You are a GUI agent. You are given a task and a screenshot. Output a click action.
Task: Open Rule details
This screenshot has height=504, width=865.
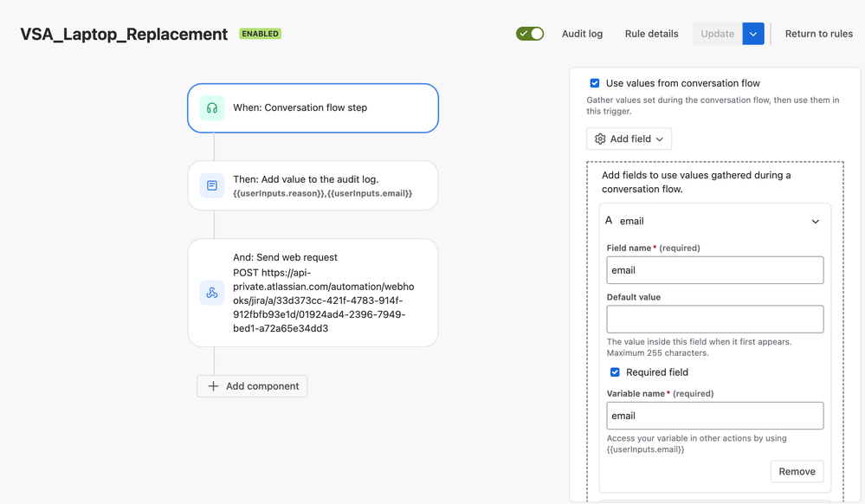click(x=651, y=34)
